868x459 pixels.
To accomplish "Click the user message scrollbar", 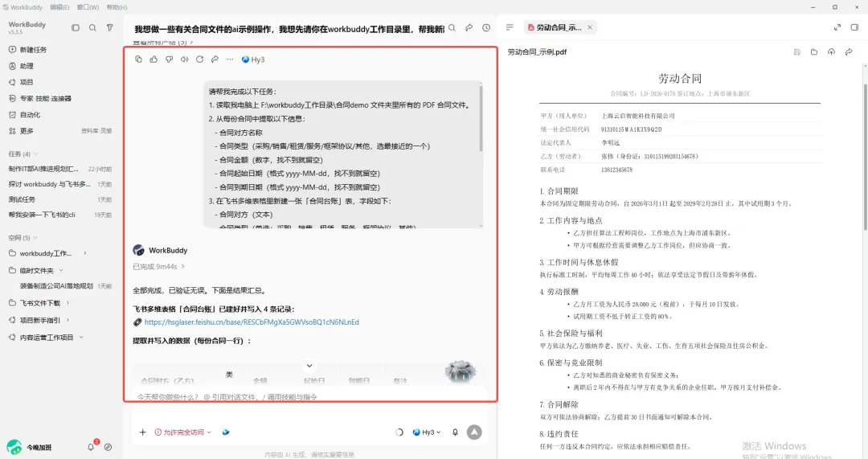I will [x=481, y=117].
